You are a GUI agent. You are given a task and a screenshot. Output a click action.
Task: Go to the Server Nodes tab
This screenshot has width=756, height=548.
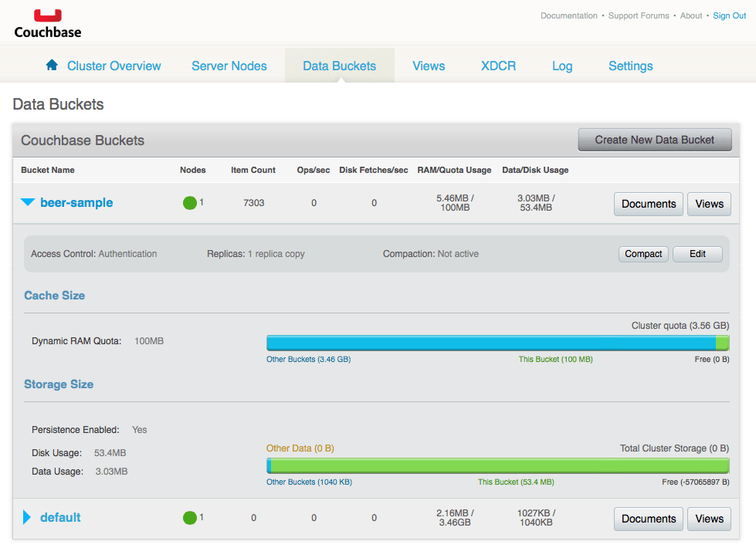point(229,66)
